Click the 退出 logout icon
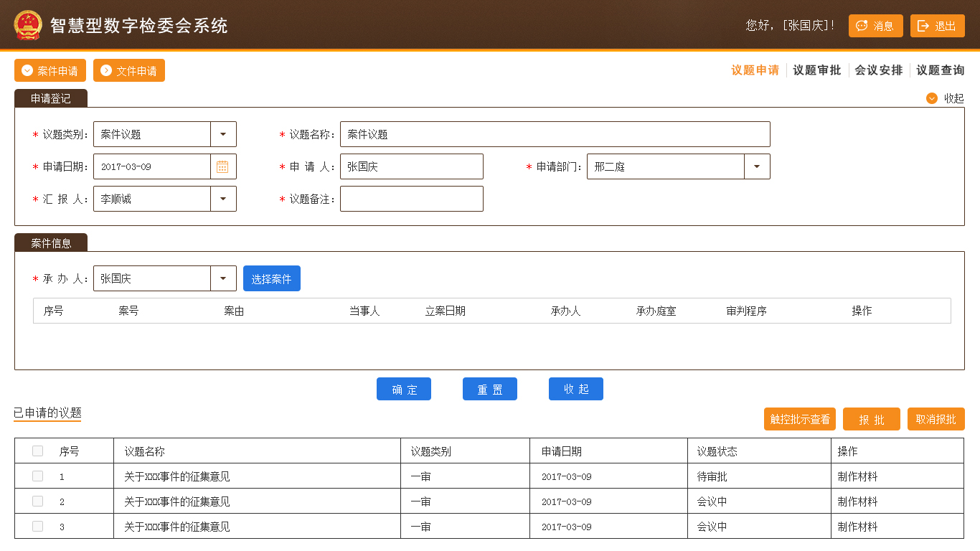The image size is (980, 551). (x=923, y=26)
